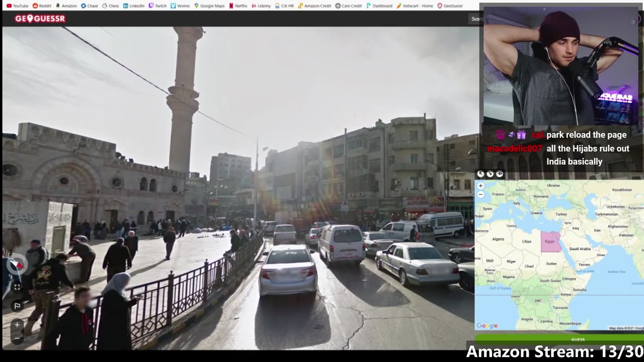Click macadelic007 username in chat

[x=515, y=148]
